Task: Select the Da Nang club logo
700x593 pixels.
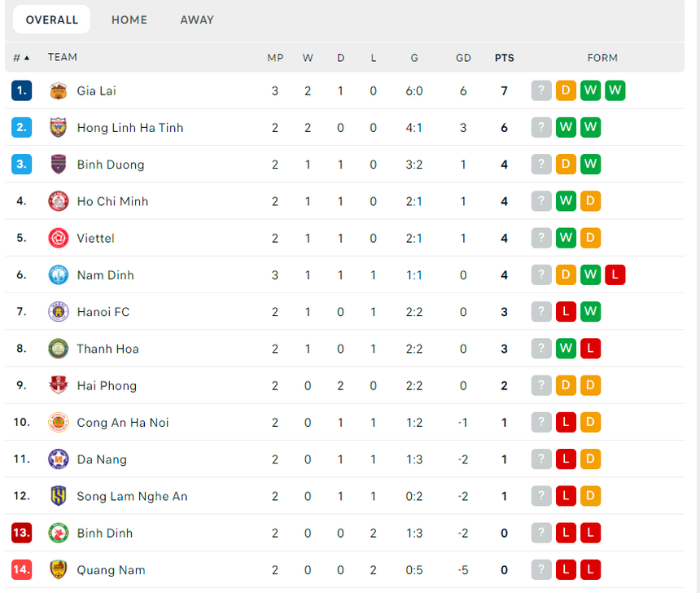Action: pos(58,459)
